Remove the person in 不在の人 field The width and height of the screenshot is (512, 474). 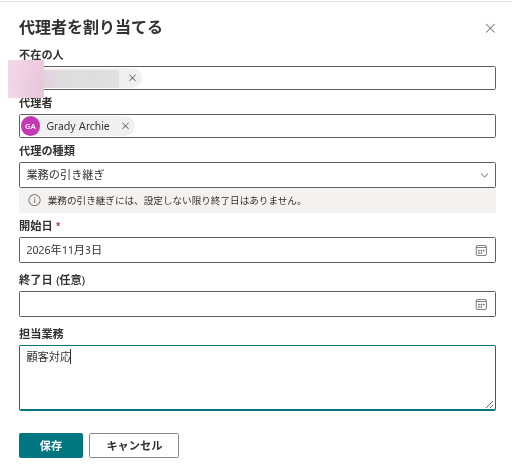[x=132, y=78]
